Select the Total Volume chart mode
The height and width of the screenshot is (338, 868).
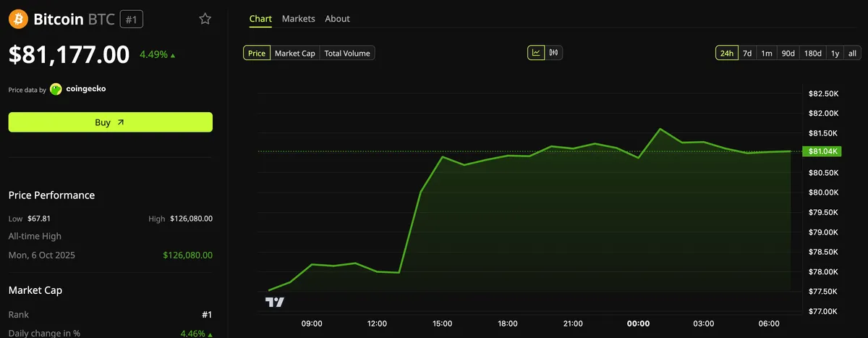click(347, 53)
